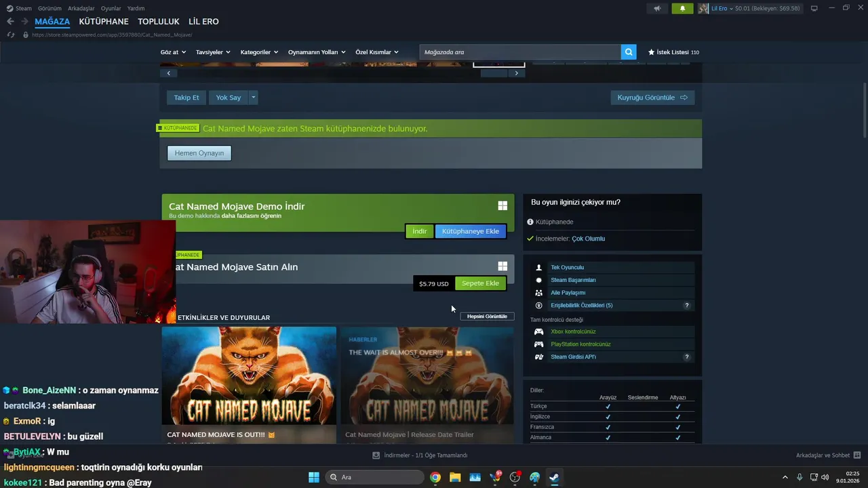Open the Release Date Trailer news card
The width and height of the screenshot is (868, 488).
pyautogui.click(x=427, y=385)
